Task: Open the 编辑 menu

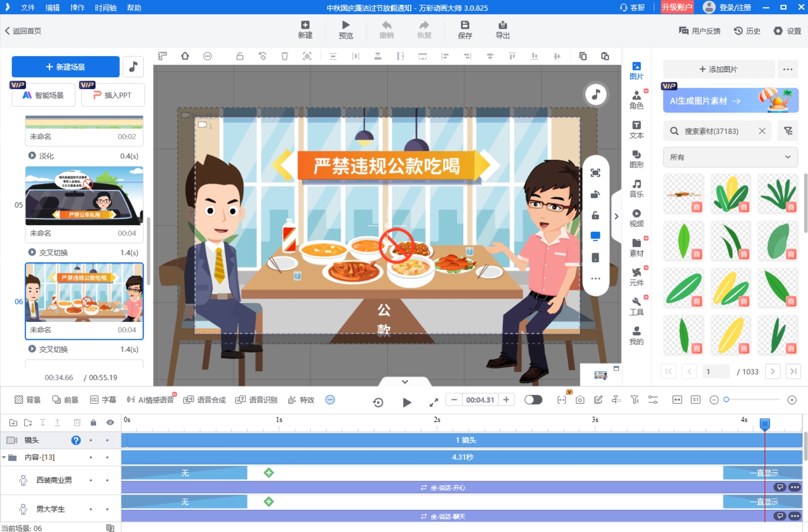Action: pos(52,8)
